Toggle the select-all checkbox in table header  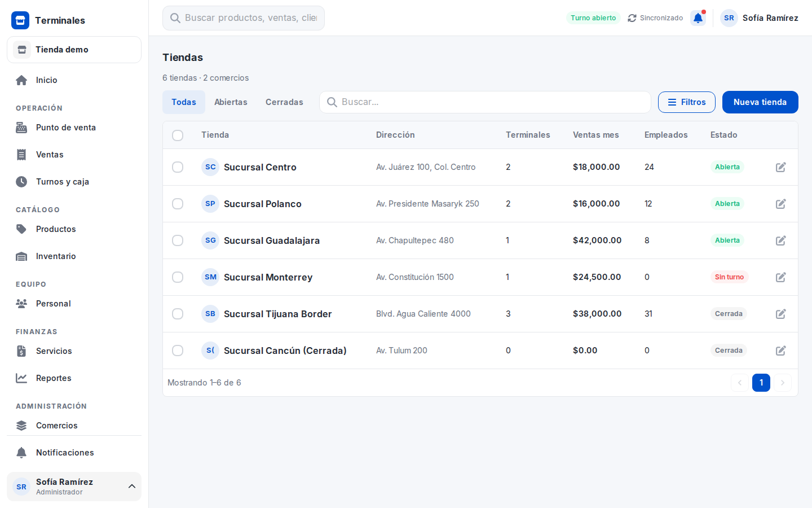[178, 135]
